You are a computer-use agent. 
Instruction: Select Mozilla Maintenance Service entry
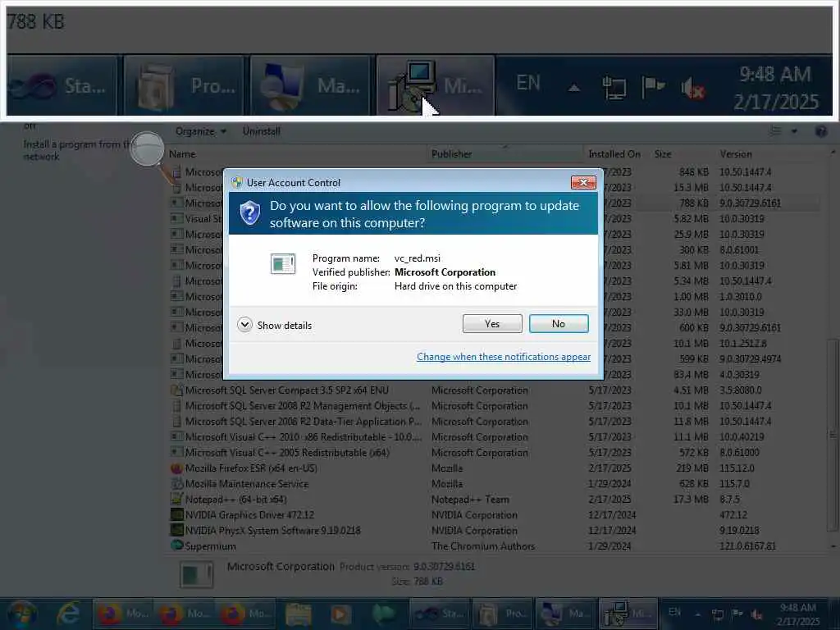pos(493,484)
